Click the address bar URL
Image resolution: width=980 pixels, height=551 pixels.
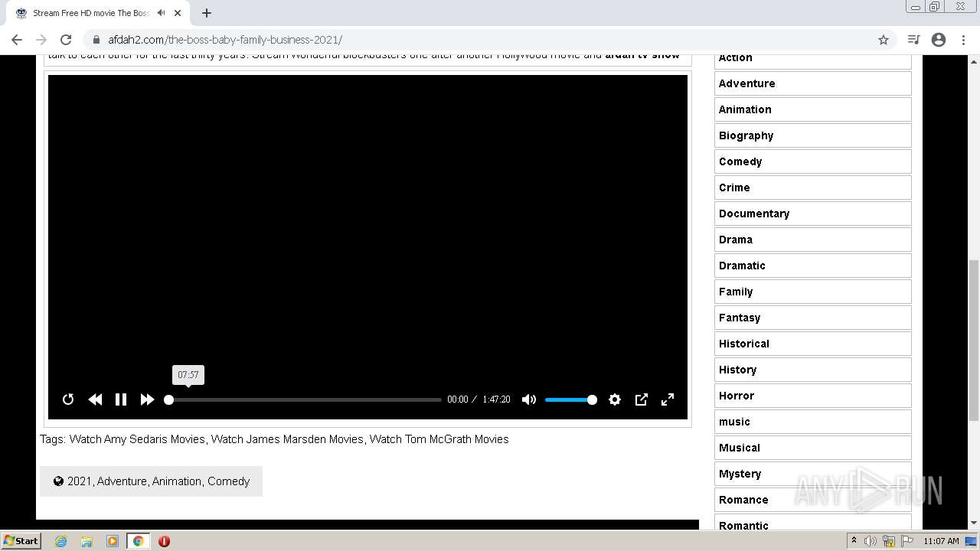(225, 40)
